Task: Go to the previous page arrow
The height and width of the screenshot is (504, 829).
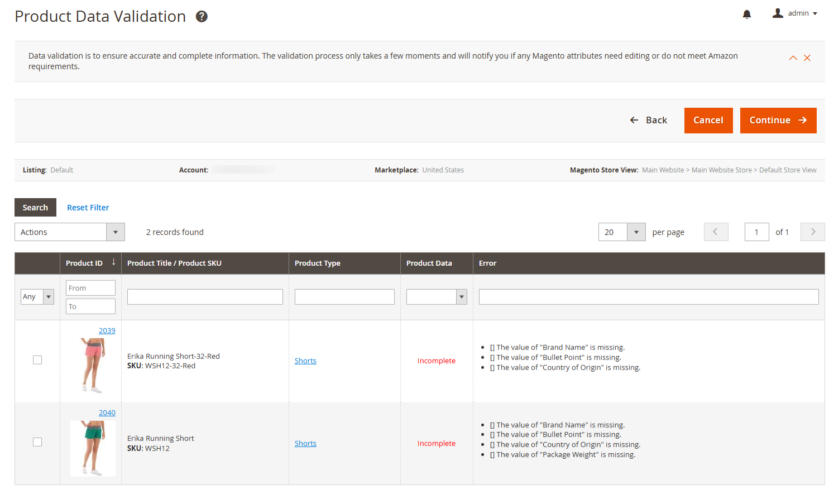Action: (716, 232)
